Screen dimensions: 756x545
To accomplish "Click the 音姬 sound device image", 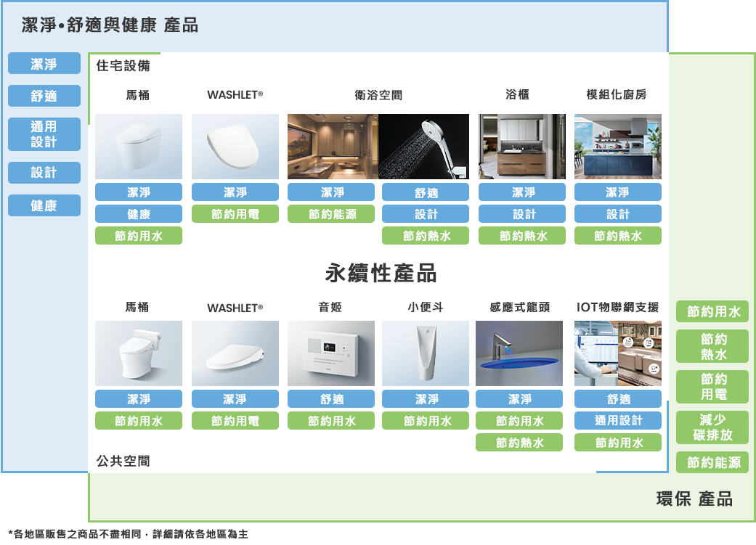I will (x=331, y=353).
